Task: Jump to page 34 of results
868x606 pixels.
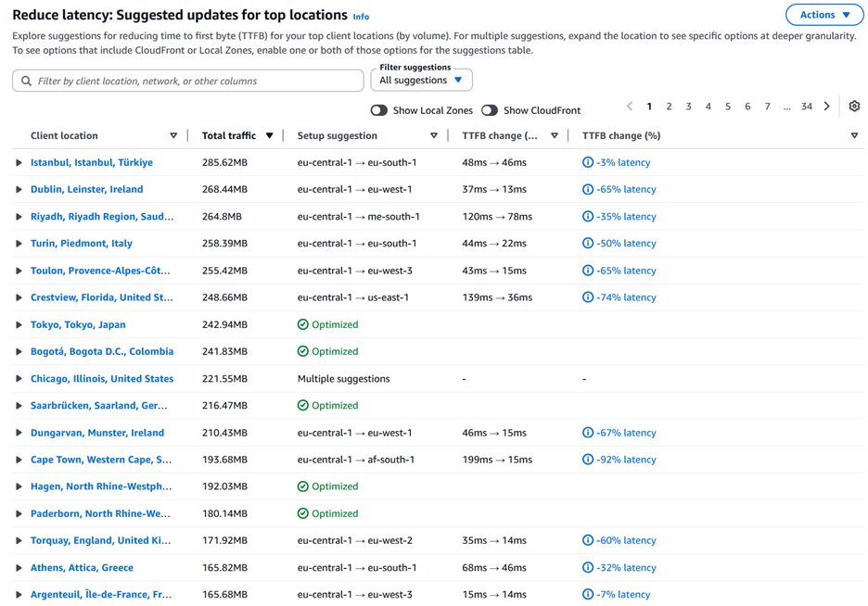Action: 807,107
